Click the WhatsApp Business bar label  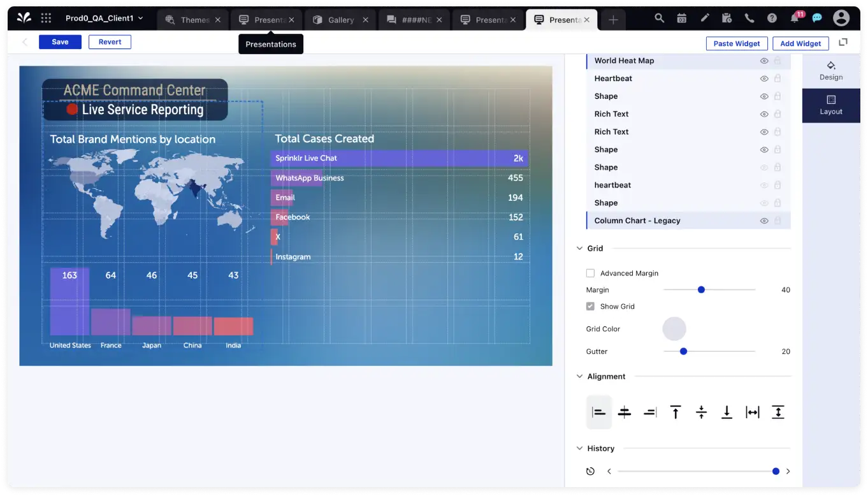tap(310, 178)
